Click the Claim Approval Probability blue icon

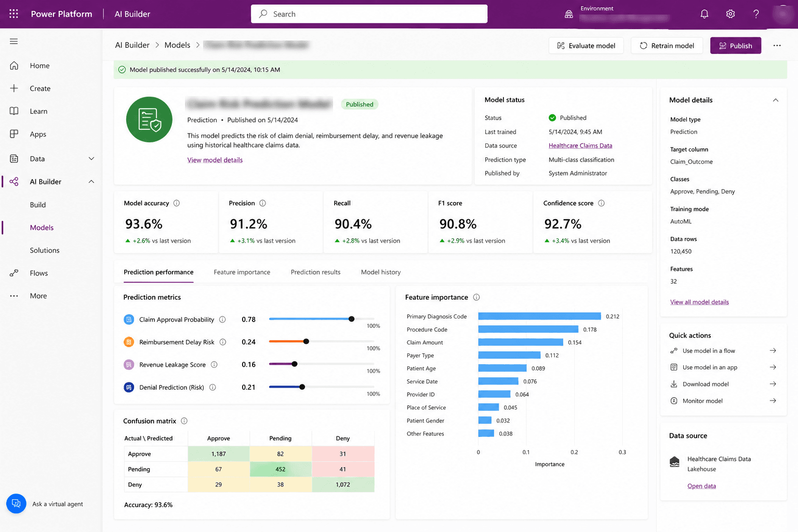pos(129,320)
